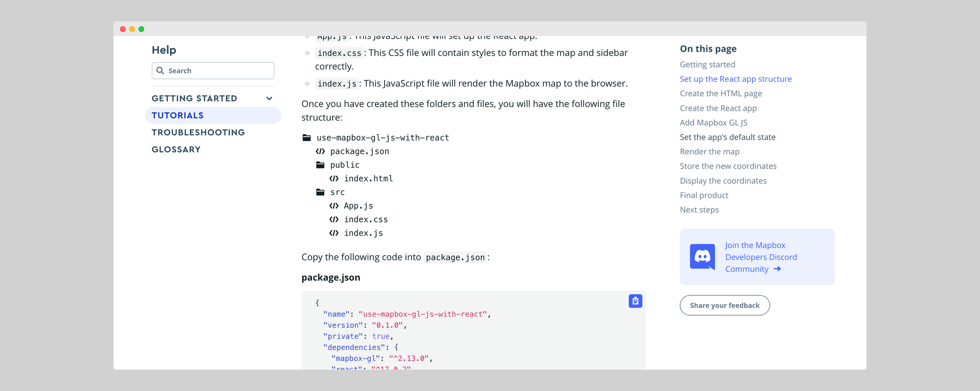Go to Set the app's default state
Screen dimensions: 980x391
728,137
